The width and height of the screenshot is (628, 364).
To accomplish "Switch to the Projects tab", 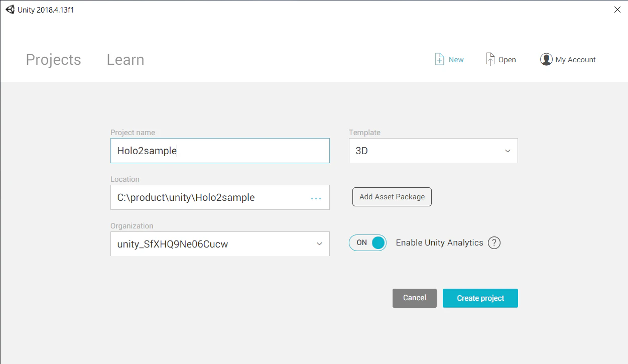I will tap(53, 60).
